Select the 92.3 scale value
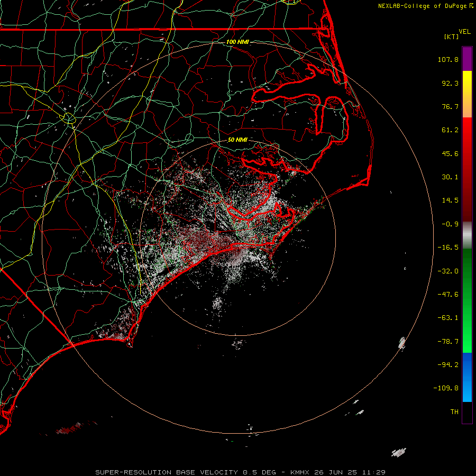476x476 pixels. pos(450,83)
